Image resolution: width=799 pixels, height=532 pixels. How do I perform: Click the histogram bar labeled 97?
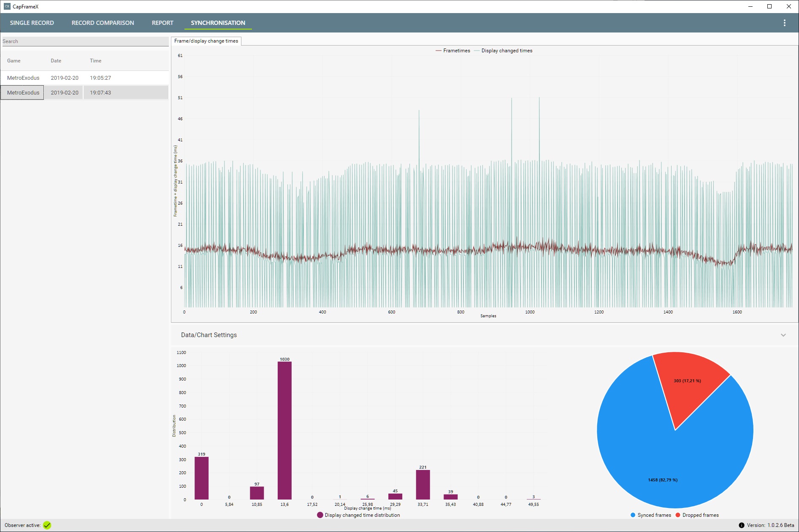pyautogui.click(x=257, y=493)
